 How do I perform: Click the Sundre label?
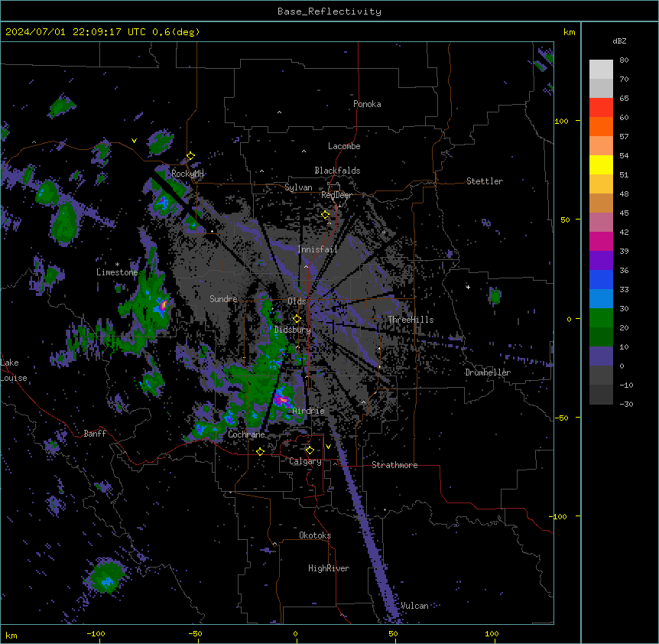pos(223,299)
